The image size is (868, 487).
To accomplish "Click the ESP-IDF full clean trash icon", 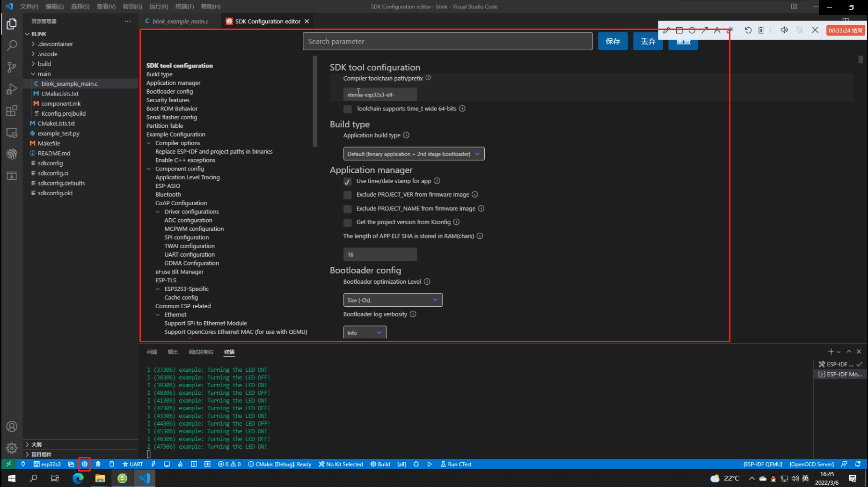I will click(x=98, y=464).
